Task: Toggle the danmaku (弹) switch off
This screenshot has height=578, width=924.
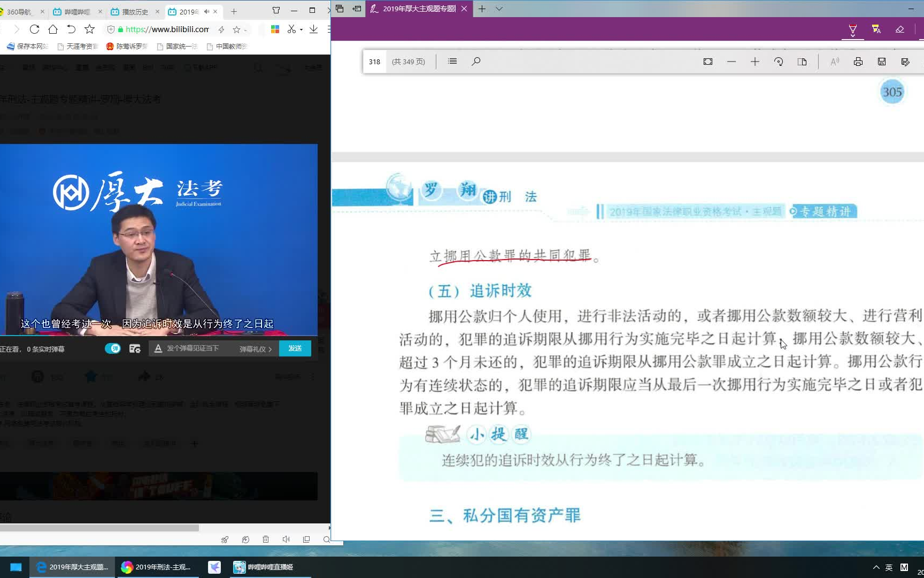Action: pyautogui.click(x=112, y=348)
